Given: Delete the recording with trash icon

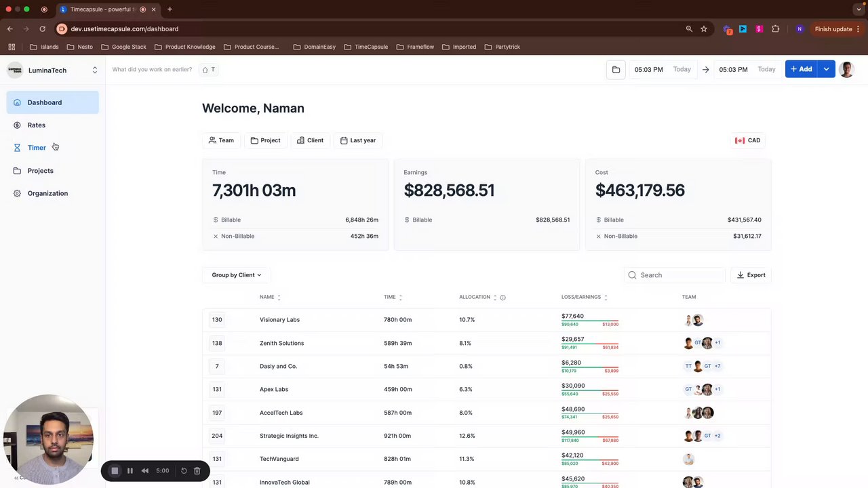Looking at the screenshot, I should (x=197, y=470).
